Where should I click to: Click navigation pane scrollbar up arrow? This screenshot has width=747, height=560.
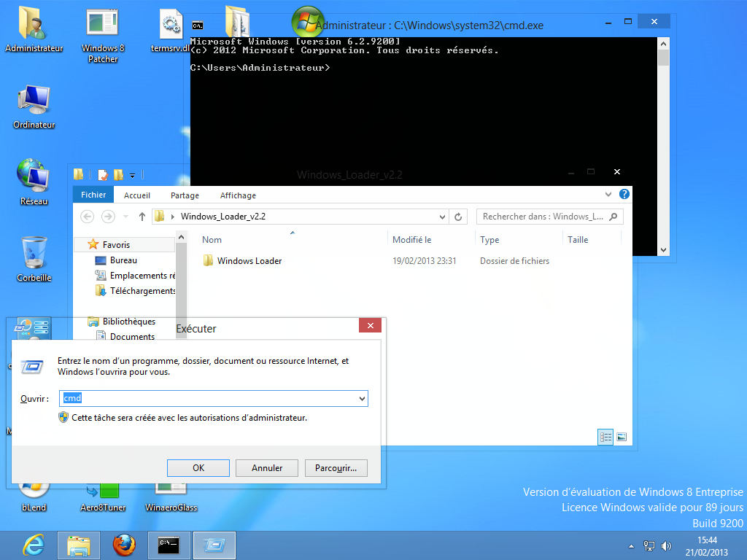click(x=181, y=237)
